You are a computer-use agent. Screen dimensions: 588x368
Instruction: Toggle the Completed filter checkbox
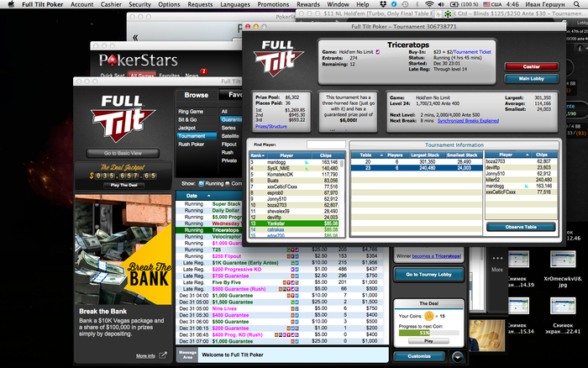228,183
